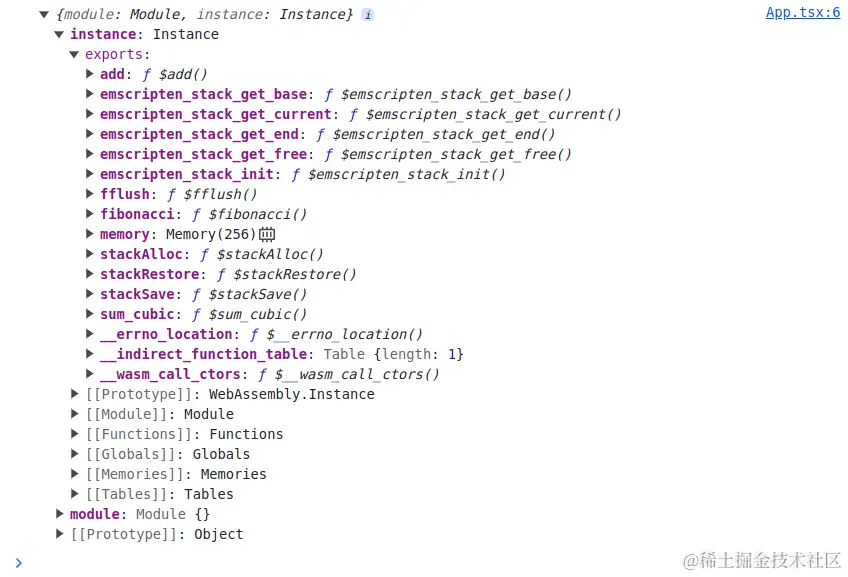Select the emscripten_stack_get_base property name

point(203,94)
